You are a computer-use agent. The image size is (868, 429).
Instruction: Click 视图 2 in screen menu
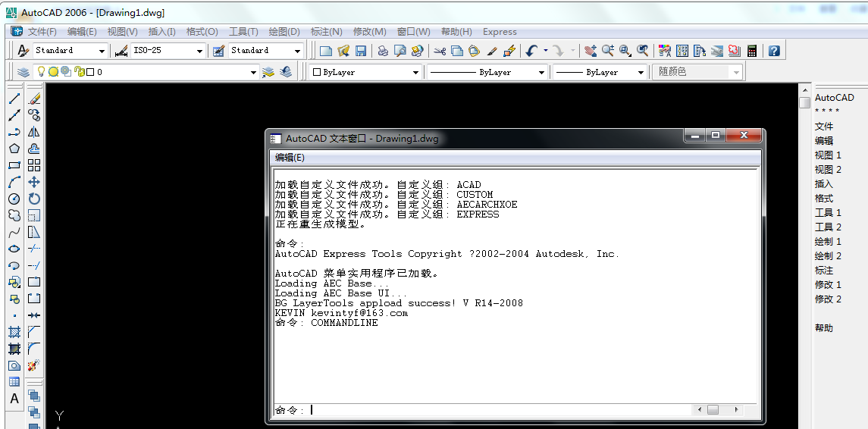pos(828,169)
